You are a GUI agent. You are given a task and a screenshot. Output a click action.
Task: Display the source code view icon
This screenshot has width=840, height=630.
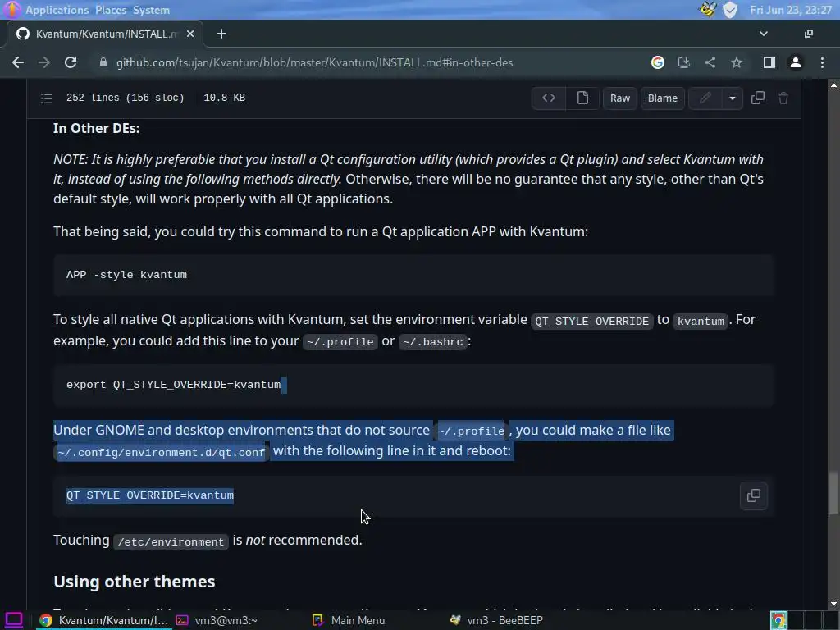coord(549,98)
